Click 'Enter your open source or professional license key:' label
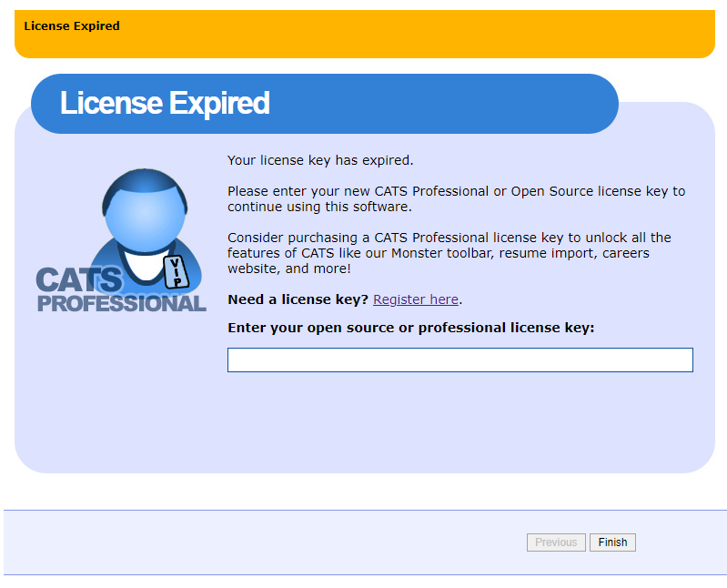 [410, 328]
